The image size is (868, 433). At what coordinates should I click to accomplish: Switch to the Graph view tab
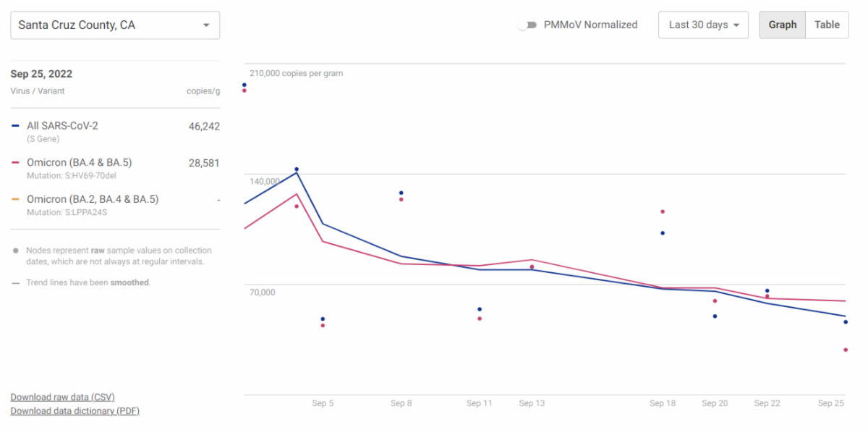(x=782, y=25)
